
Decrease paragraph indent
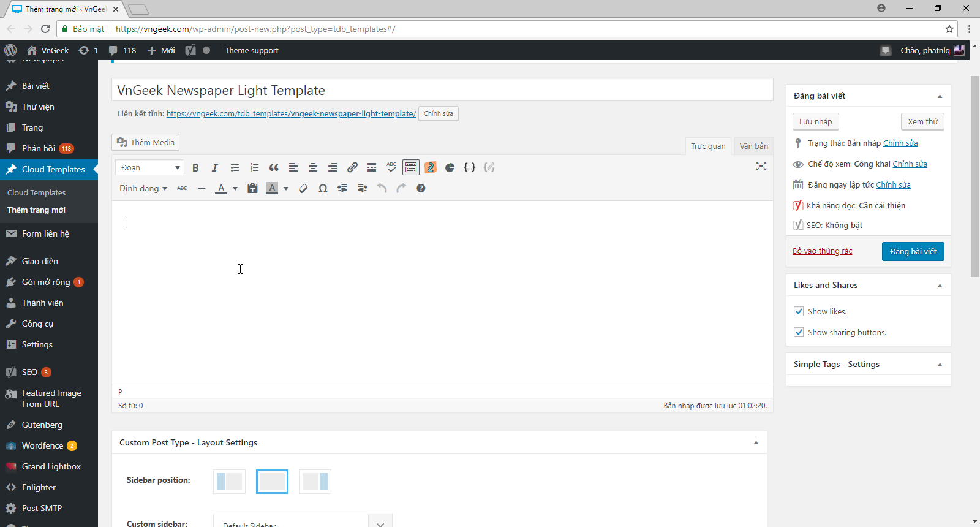click(342, 188)
